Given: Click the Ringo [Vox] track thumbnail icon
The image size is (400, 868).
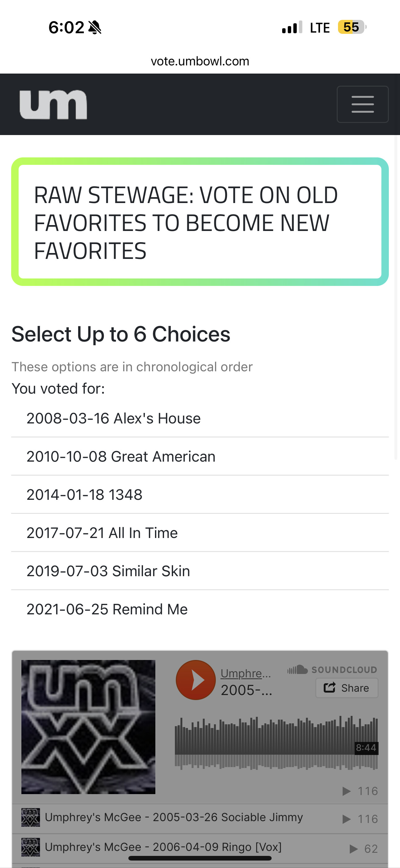Looking at the screenshot, I should (x=31, y=847).
